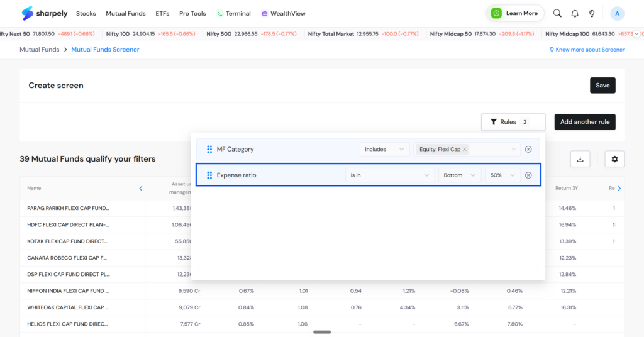This screenshot has height=337, width=644.
Task: Open table settings gear icon
Action: pos(614,159)
